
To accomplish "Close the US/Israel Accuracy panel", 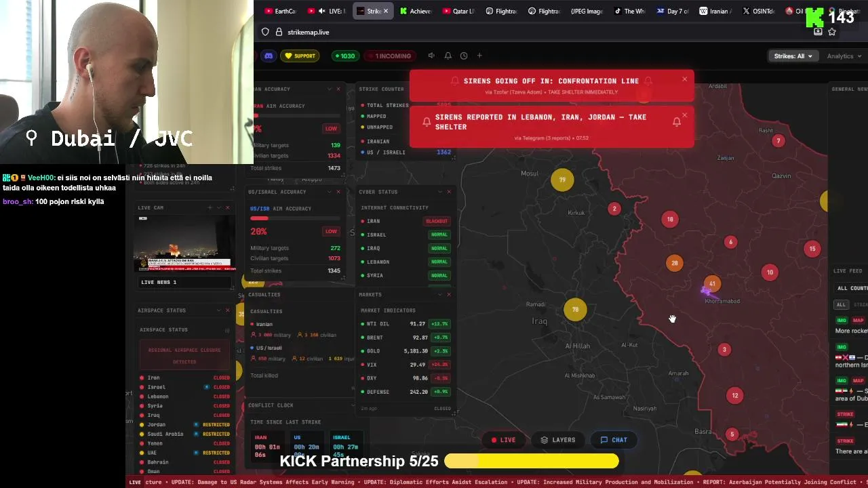I will tap(338, 192).
